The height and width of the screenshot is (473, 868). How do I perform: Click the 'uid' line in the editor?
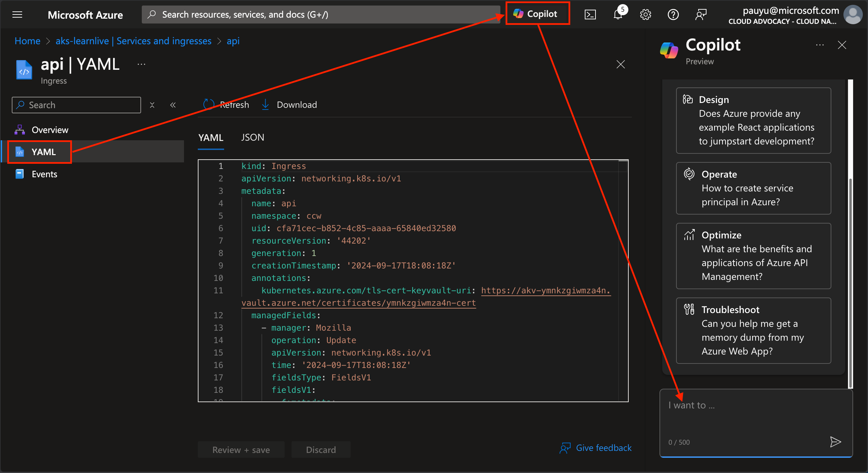353,228
